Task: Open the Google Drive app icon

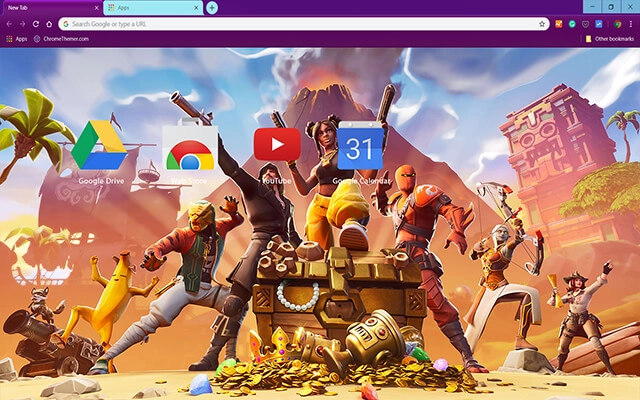Action: coord(99,145)
